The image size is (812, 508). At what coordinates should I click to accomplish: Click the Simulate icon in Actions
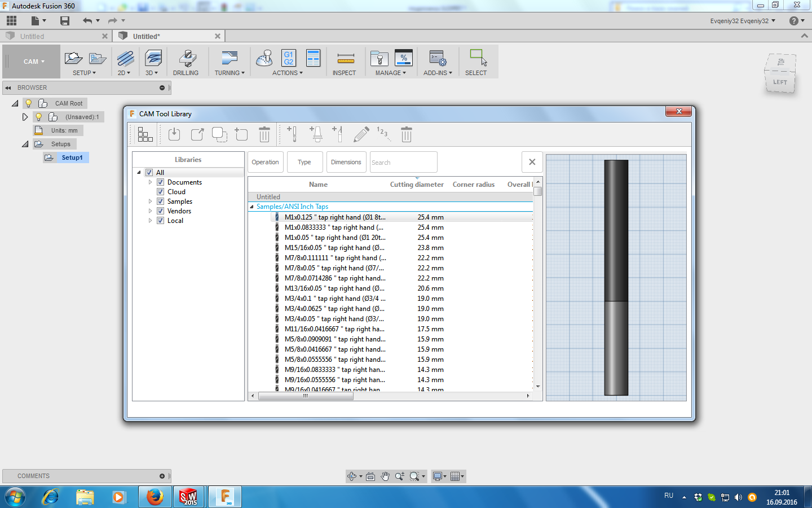pos(264,58)
